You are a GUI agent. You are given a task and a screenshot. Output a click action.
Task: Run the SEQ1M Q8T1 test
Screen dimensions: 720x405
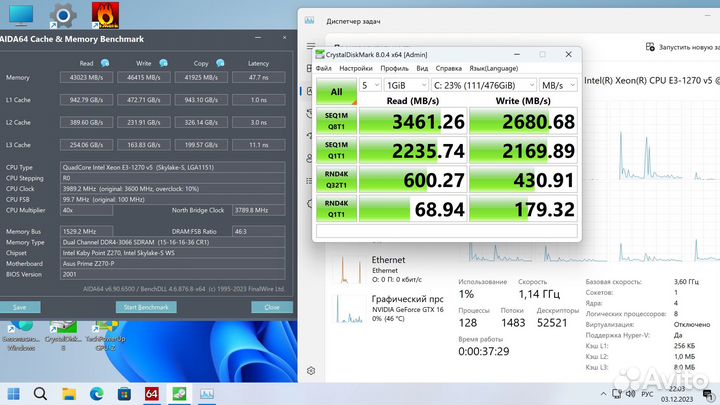337,121
